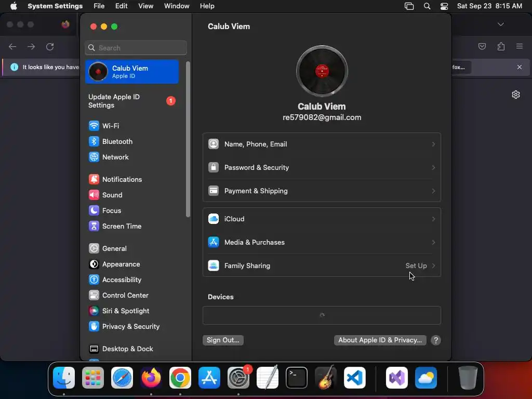
Task: Click Firefox window reload button
Action: pos(50,46)
